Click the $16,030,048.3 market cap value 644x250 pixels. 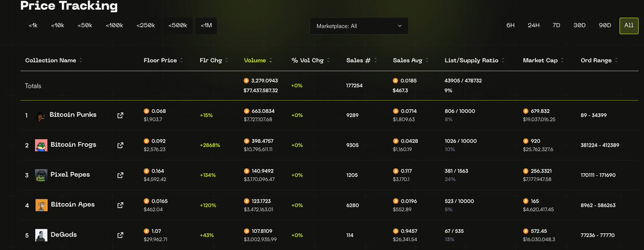click(x=539, y=240)
